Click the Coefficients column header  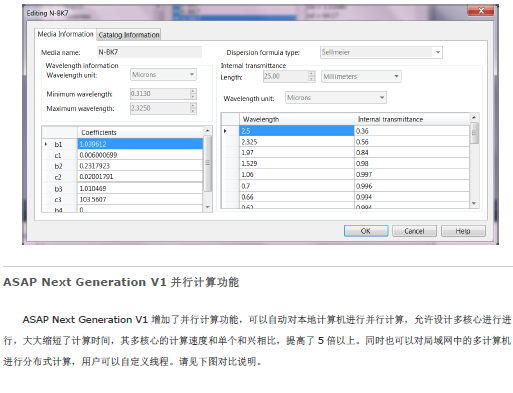pos(140,132)
